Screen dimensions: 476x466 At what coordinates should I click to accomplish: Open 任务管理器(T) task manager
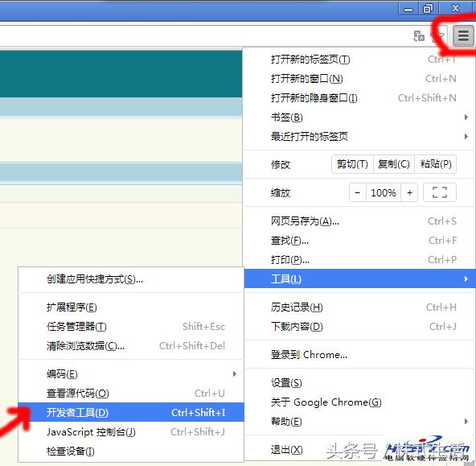[131, 327]
